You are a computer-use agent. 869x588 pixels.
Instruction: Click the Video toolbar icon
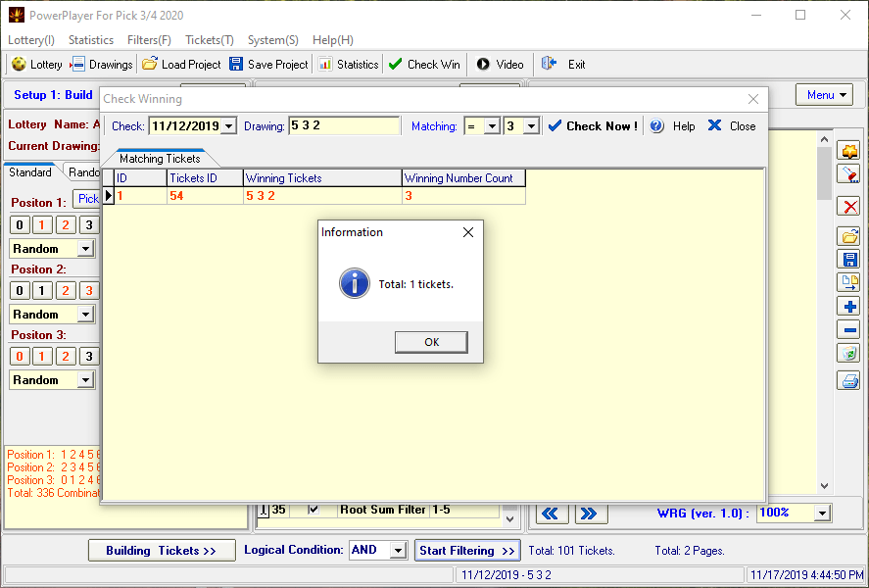(x=499, y=64)
